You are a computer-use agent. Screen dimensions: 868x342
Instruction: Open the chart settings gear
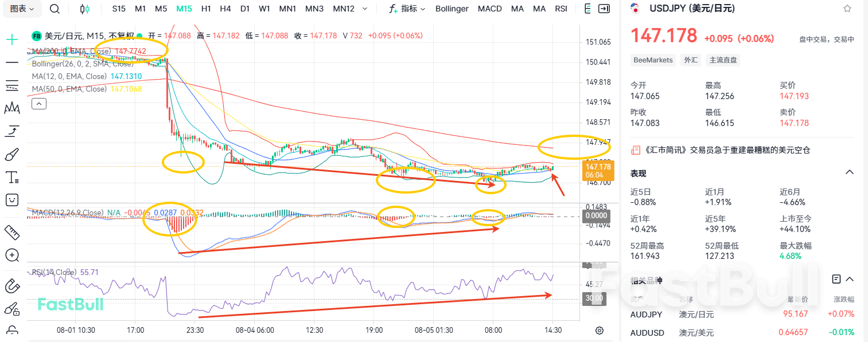tap(599, 331)
